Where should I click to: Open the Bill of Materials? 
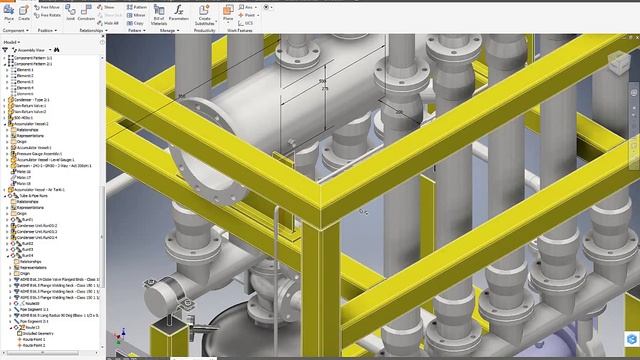[x=159, y=15]
